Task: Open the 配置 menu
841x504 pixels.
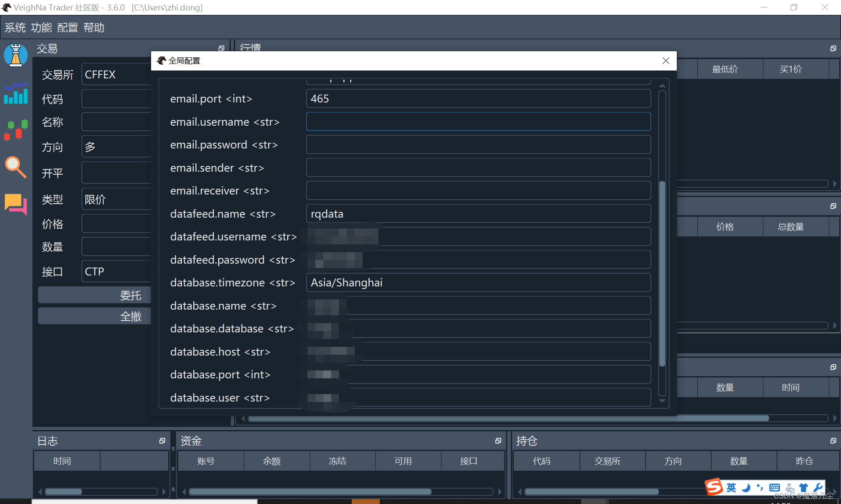Action: pos(67,28)
